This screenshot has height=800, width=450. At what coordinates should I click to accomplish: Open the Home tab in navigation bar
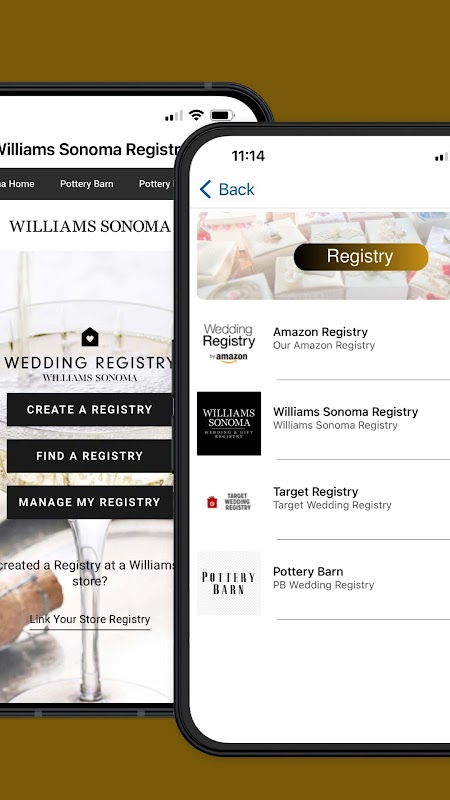17,184
